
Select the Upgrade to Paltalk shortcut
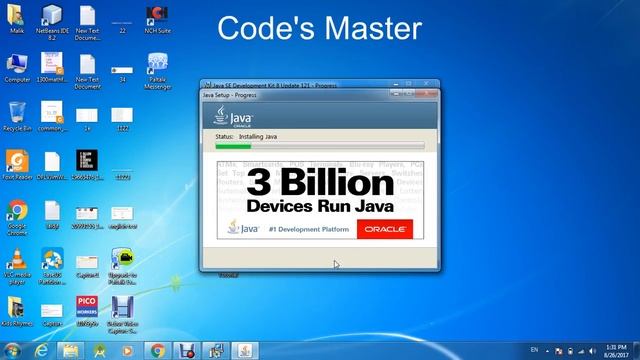(122, 266)
